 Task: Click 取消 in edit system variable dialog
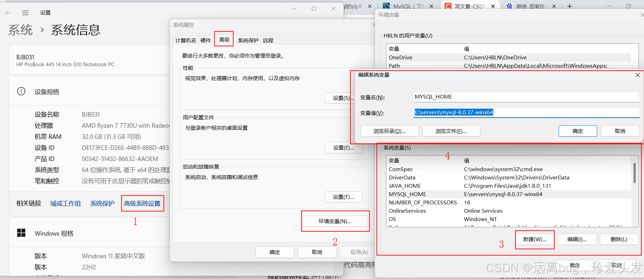point(620,131)
